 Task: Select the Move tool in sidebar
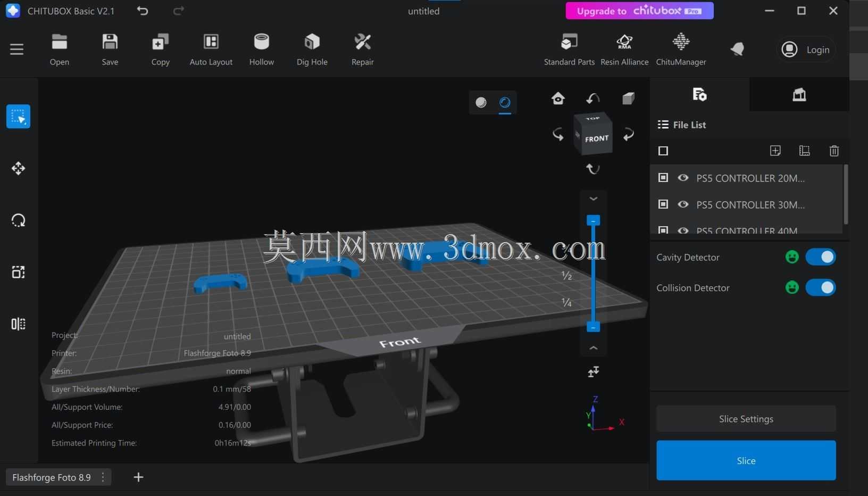(18, 169)
